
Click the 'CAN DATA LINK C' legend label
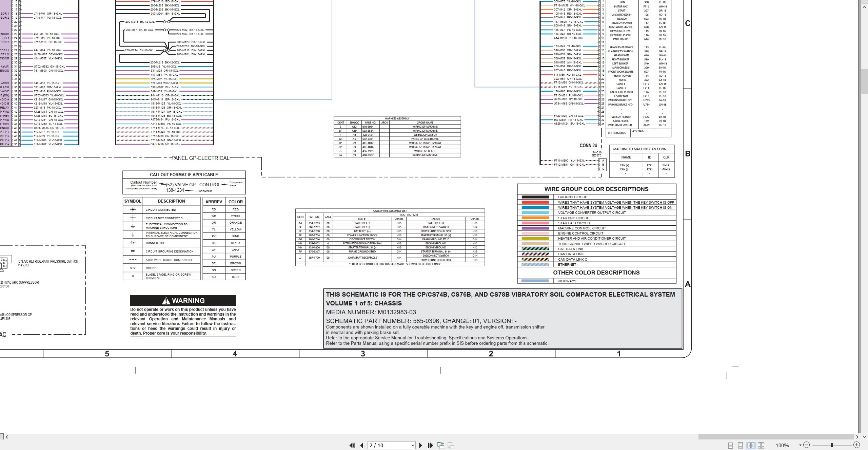click(x=573, y=259)
